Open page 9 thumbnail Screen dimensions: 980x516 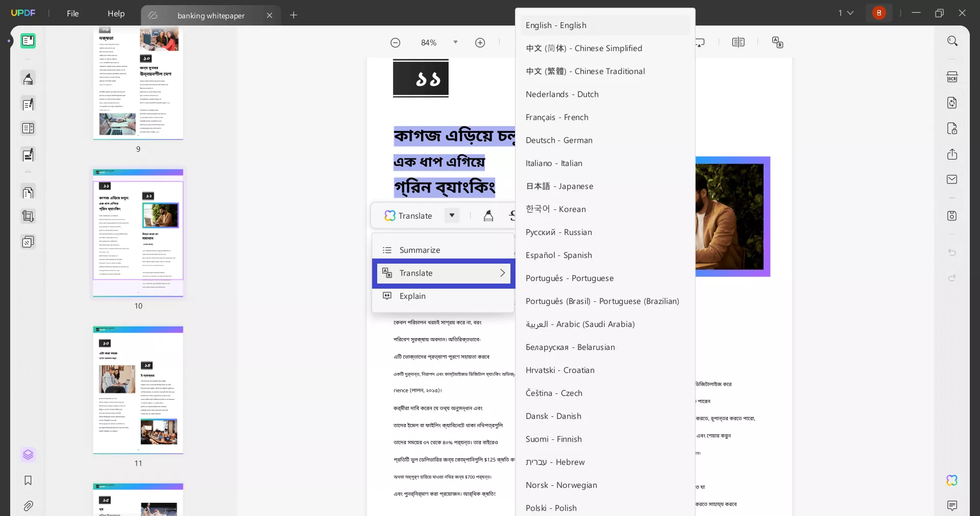tap(138, 83)
